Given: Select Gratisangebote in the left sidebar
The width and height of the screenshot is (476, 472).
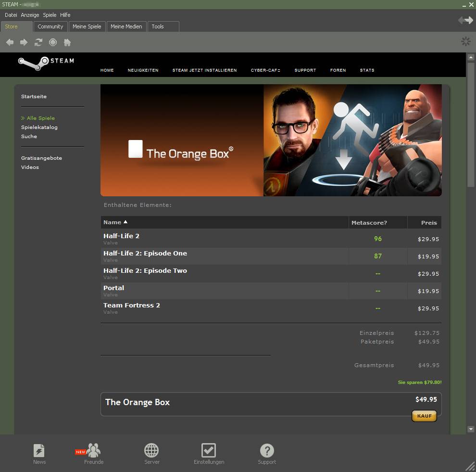Looking at the screenshot, I should point(41,158).
